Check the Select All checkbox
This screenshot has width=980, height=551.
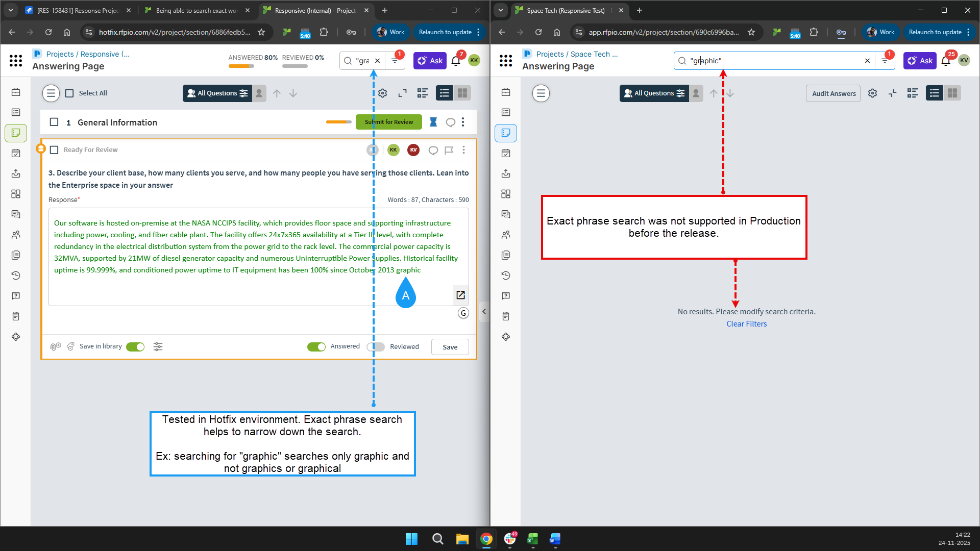point(70,93)
